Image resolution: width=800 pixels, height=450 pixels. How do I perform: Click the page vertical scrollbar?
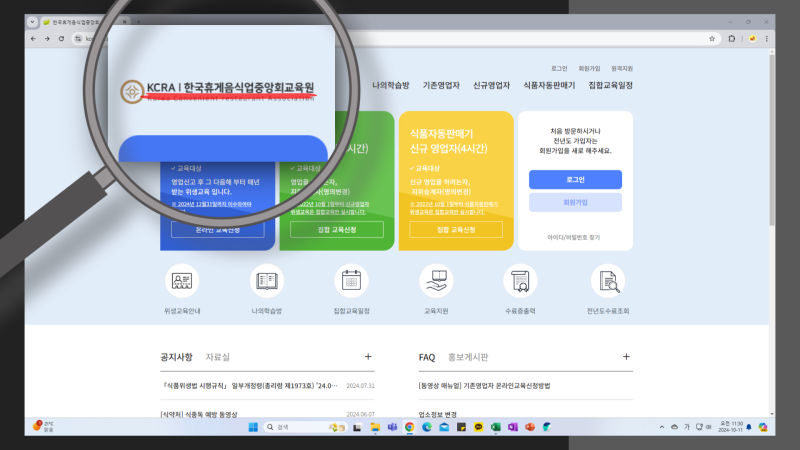(771, 138)
